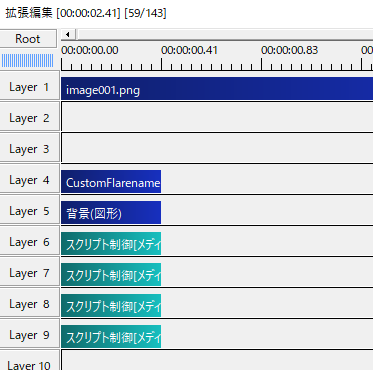Image resolution: width=373 pixels, height=370 pixels.
Task: Toggle visibility of Layer 3
Action: (29, 149)
